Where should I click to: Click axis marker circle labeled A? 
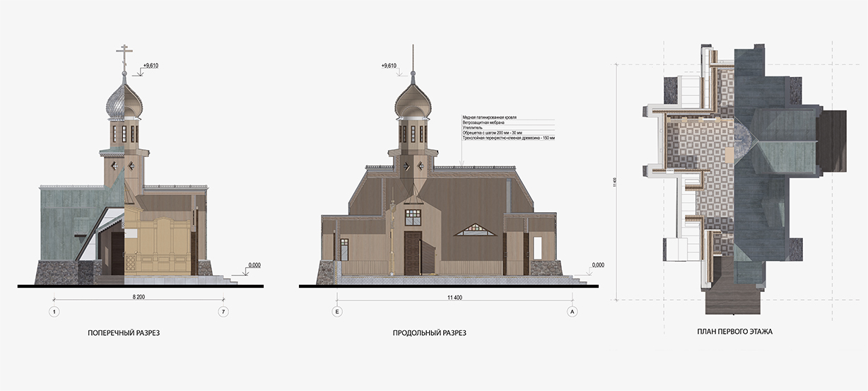pos(573,311)
